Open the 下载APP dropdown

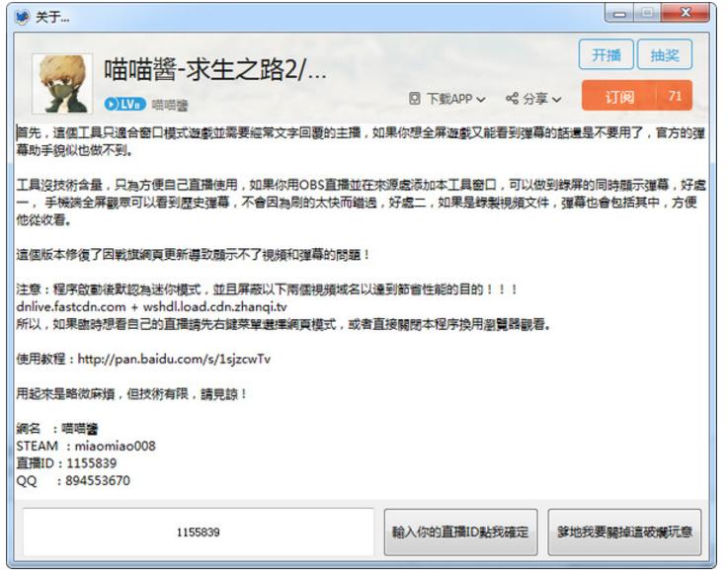(447, 99)
